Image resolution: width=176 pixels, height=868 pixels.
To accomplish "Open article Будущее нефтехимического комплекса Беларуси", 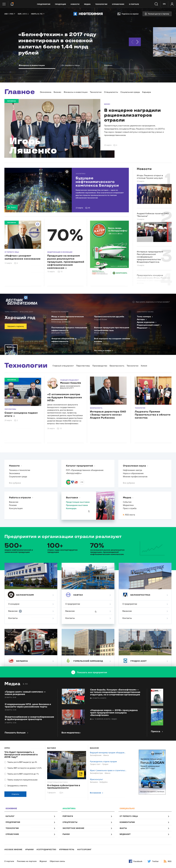I will [x=97, y=182].
